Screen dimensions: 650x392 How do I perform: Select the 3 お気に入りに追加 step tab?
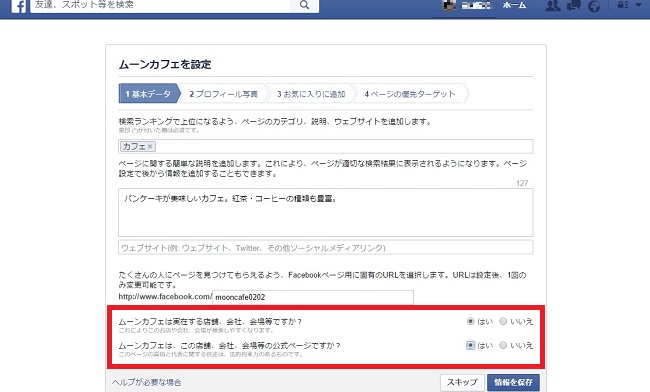pyautogui.click(x=311, y=94)
